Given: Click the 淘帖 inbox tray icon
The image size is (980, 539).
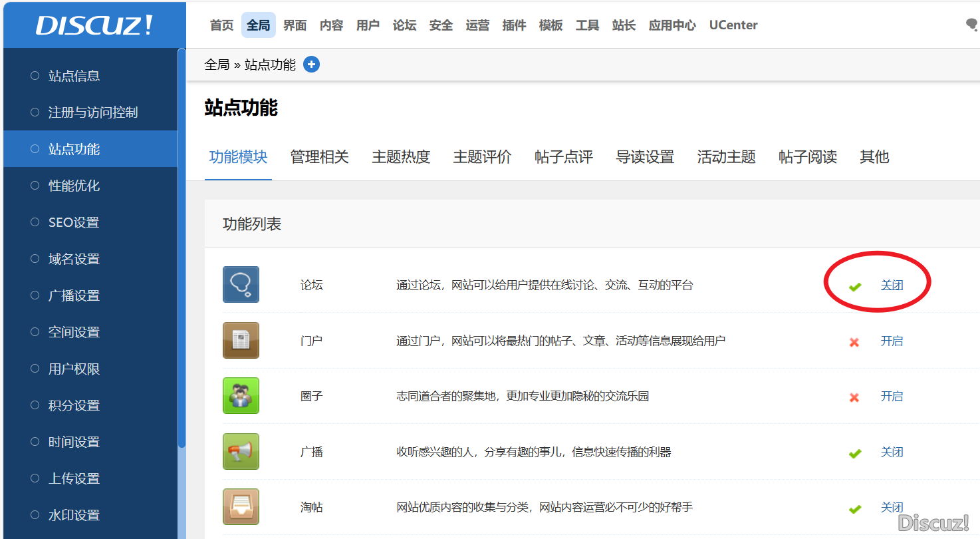Looking at the screenshot, I should coord(241,507).
